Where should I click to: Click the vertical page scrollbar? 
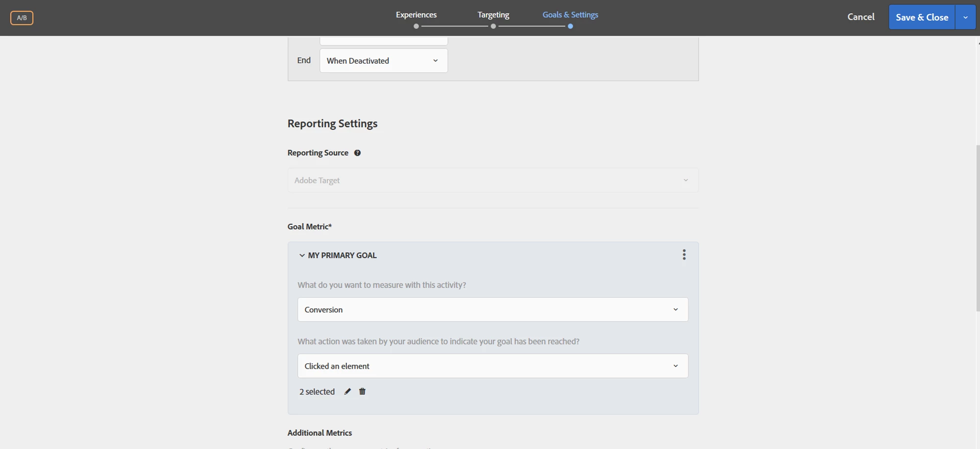977,228
